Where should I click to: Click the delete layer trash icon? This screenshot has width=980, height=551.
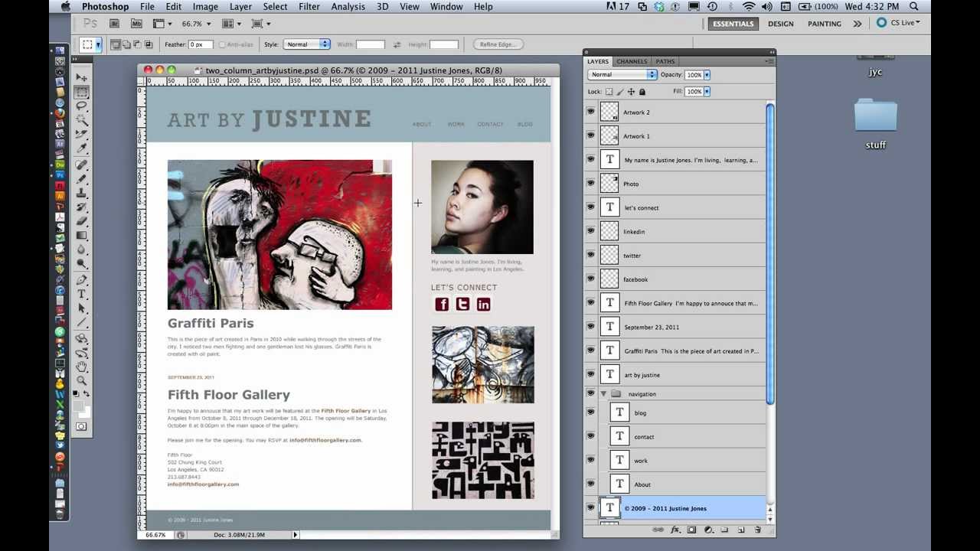[757, 530]
